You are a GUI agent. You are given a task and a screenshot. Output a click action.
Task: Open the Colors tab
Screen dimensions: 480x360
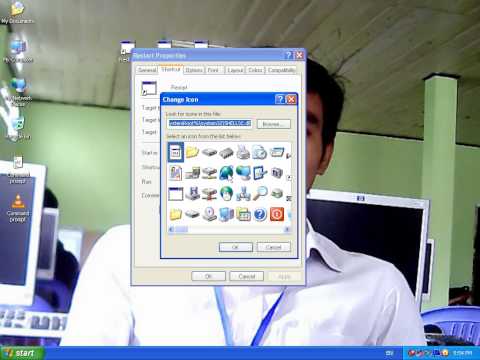pyautogui.click(x=255, y=70)
